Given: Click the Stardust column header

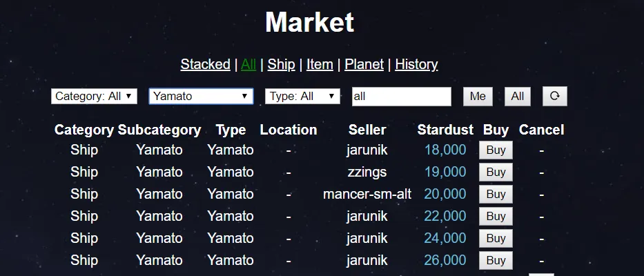Looking at the screenshot, I should [445, 130].
